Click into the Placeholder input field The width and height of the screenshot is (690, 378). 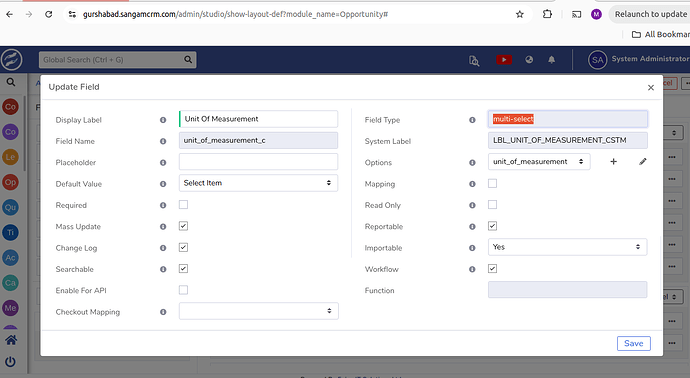click(258, 162)
